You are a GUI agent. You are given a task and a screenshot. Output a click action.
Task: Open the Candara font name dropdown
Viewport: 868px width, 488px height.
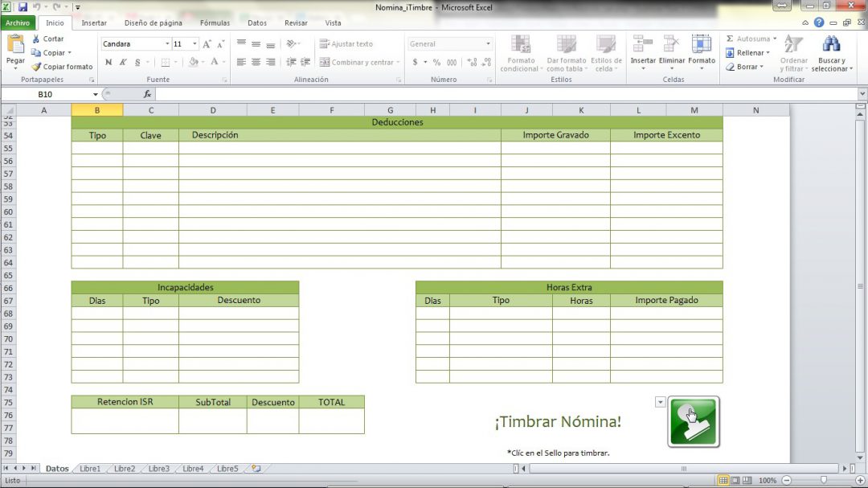coord(167,44)
